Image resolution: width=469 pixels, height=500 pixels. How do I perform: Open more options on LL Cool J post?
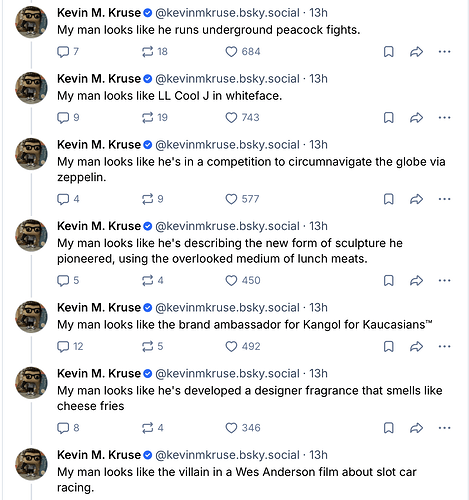point(444,118)
